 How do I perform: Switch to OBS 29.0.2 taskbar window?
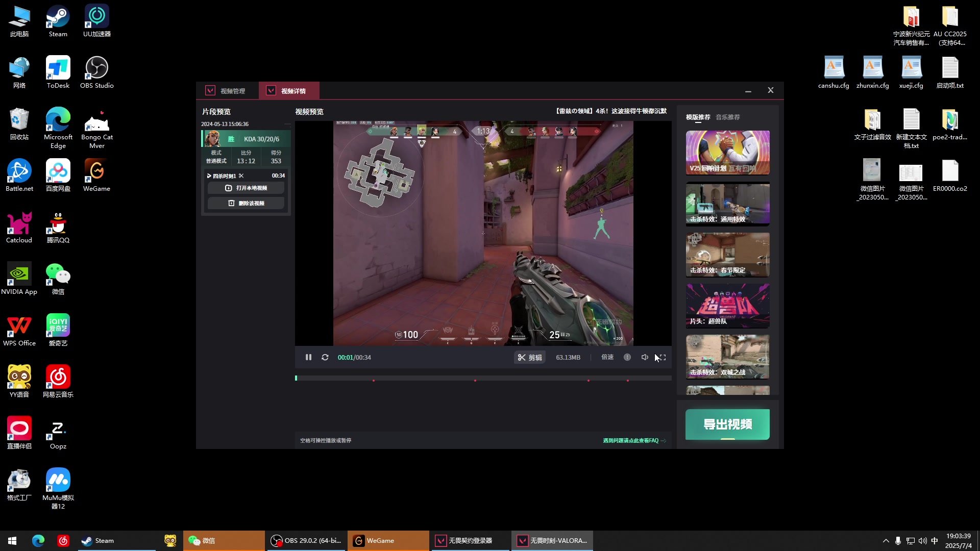coord(306,541)
